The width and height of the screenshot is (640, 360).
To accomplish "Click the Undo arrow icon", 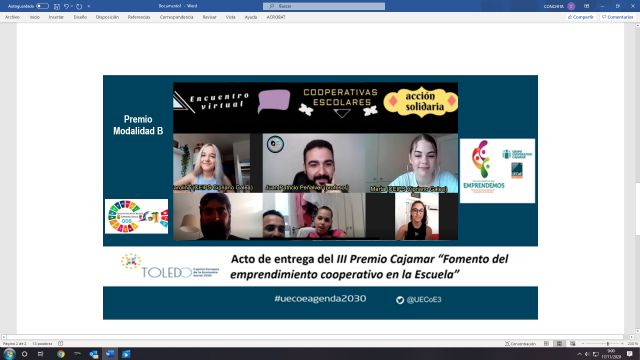I will coord(66,6).
